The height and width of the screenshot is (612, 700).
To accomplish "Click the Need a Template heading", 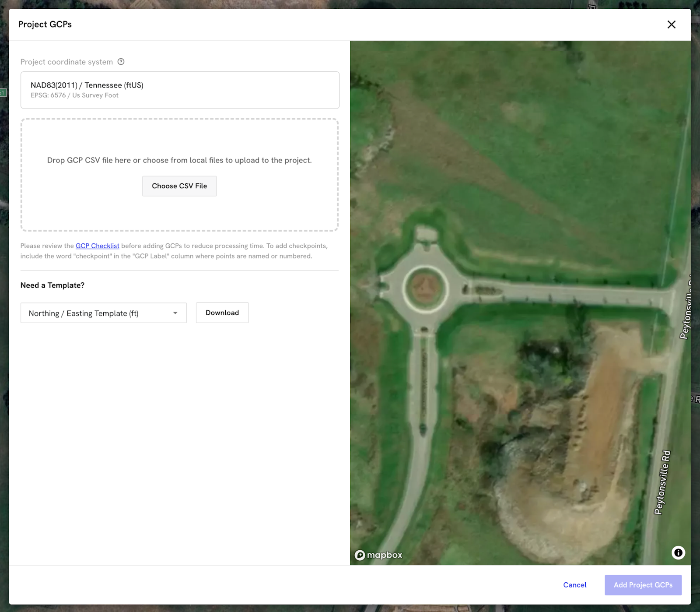I will point(52,285).
